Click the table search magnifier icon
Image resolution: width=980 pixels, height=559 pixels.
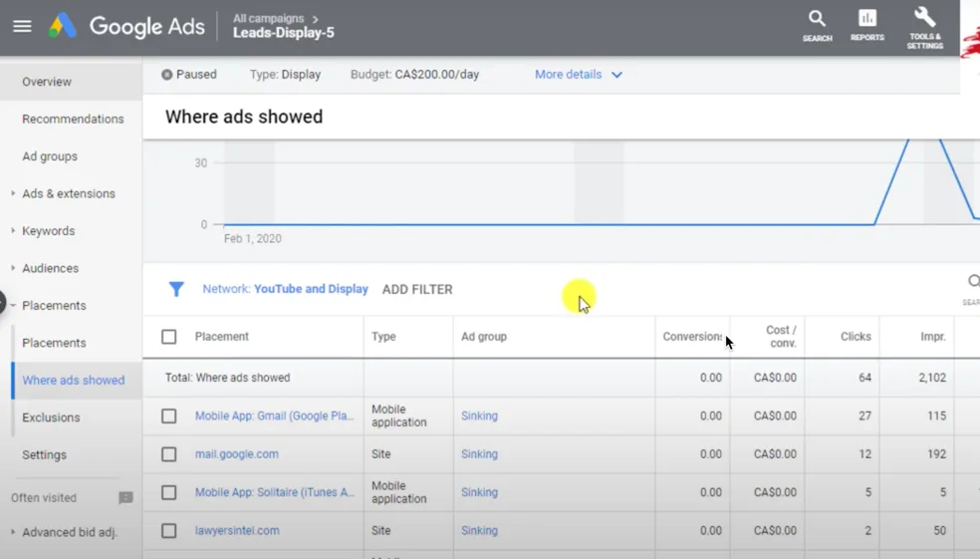973,281
